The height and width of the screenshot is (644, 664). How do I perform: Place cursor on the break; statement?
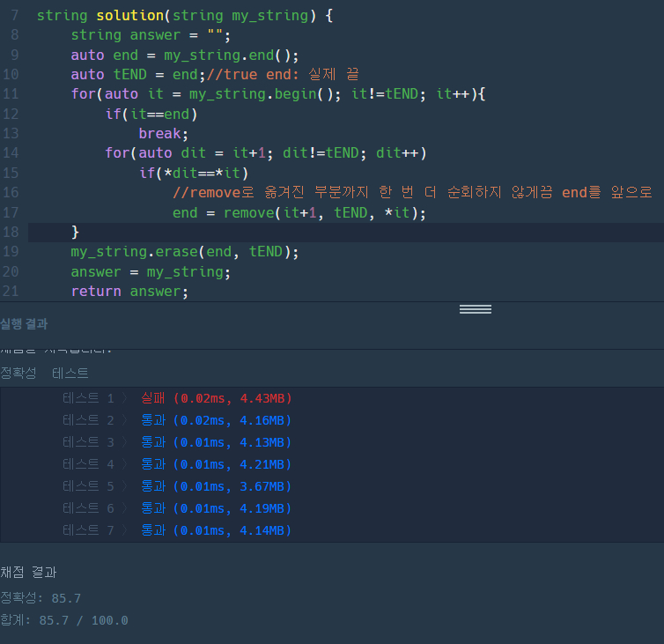click(163, 134)
